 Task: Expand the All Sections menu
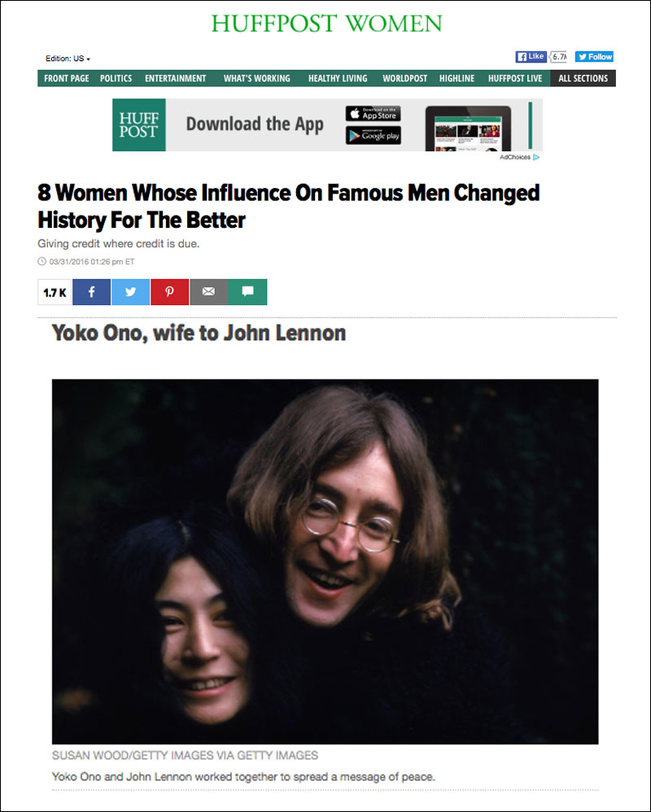click(583, 78)
